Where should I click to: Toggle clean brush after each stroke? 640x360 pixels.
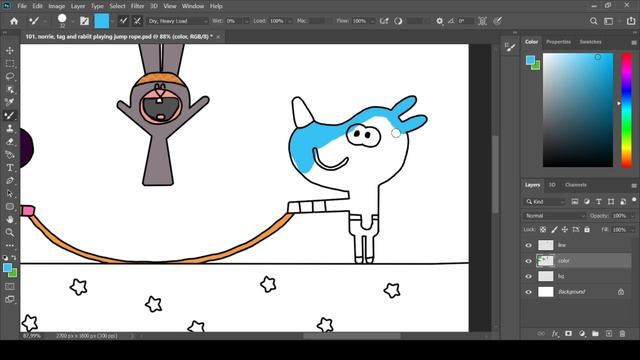pos(137,21)
